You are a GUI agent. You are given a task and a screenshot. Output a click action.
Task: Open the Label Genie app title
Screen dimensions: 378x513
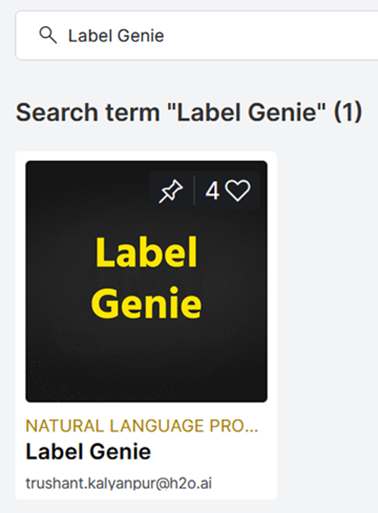point(88,451)
